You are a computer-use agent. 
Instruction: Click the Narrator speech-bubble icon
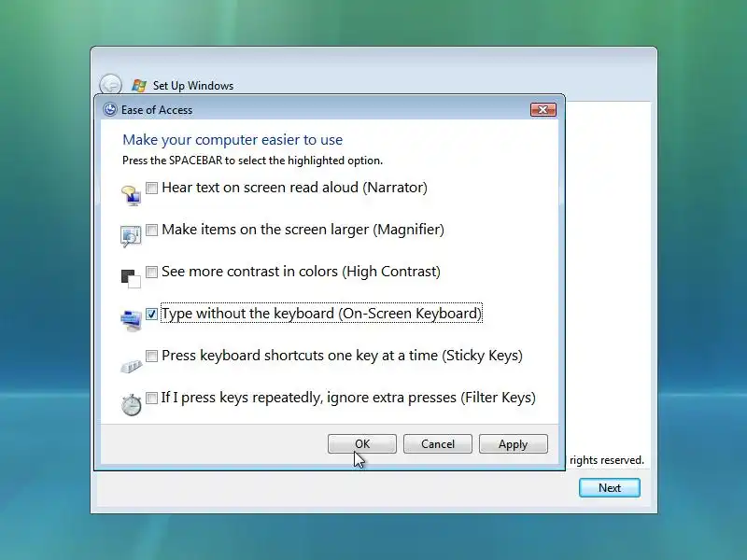(x=131, y=195)
